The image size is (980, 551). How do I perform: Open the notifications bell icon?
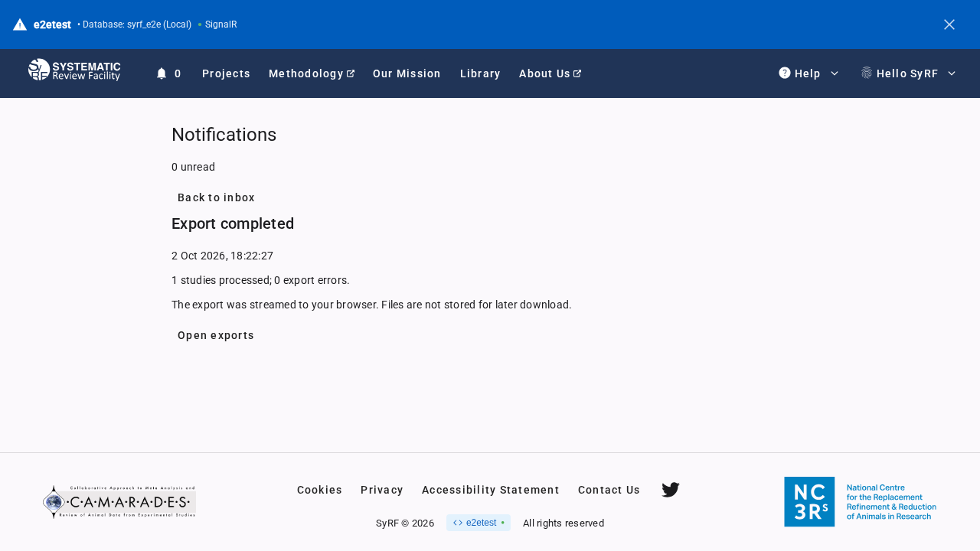162,73
